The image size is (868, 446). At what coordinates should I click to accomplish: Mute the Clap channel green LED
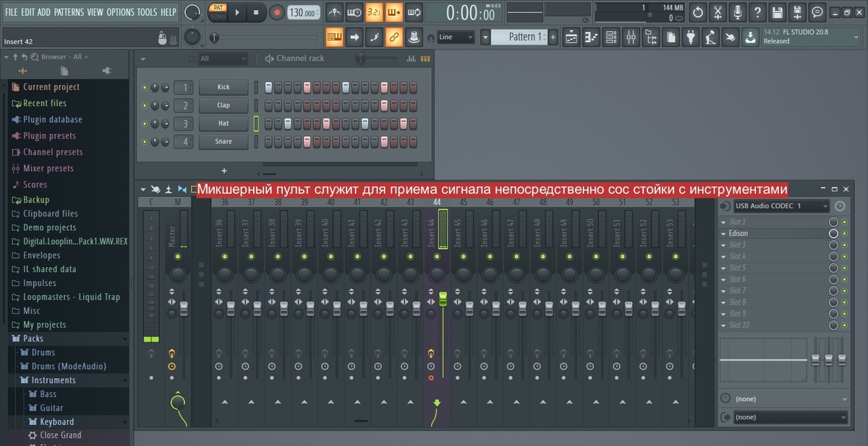(x=145, y=106)
